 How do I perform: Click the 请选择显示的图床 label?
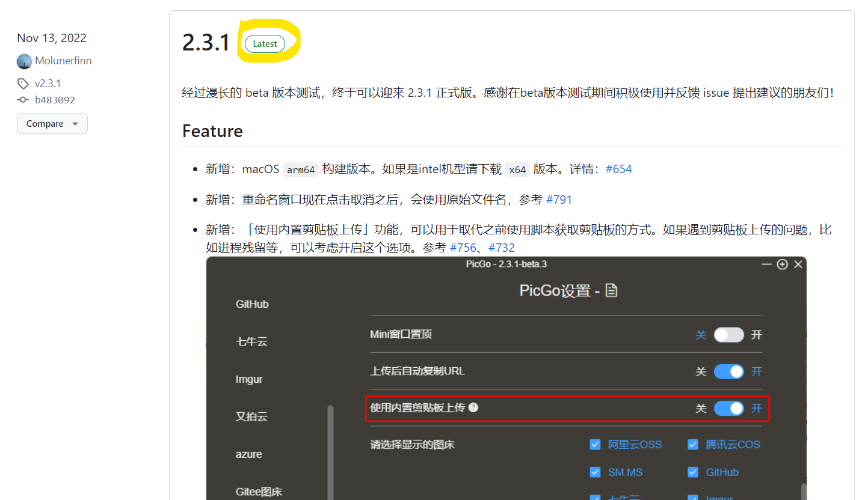[x=412, y=445]
